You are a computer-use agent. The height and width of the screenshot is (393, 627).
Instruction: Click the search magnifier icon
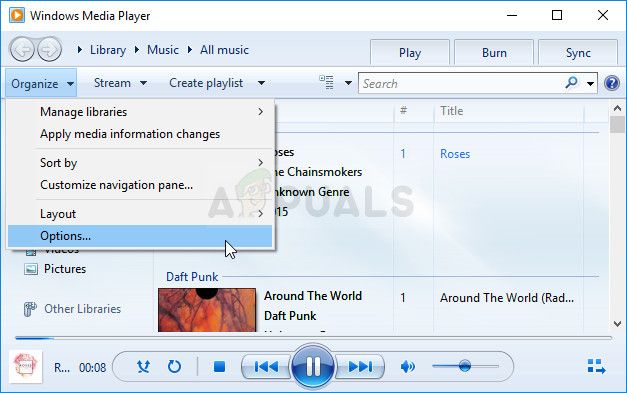(x=571, y=83)
